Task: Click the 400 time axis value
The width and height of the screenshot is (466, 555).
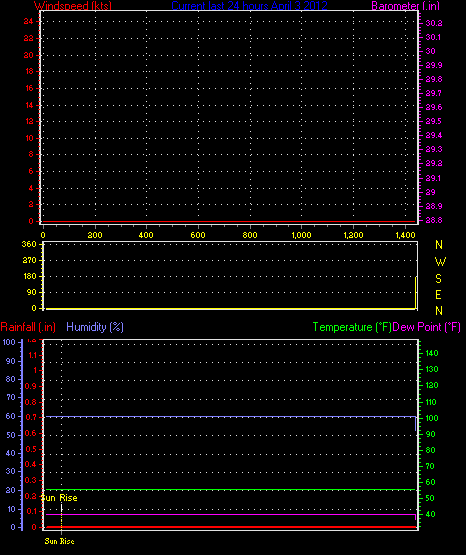Action: click(x=146, y=235)
